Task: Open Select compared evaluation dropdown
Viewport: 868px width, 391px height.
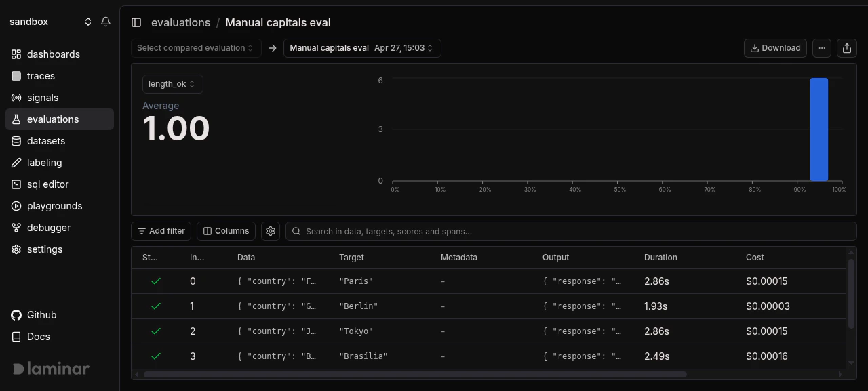Action: pyautogui.click(x=196, y=48)
